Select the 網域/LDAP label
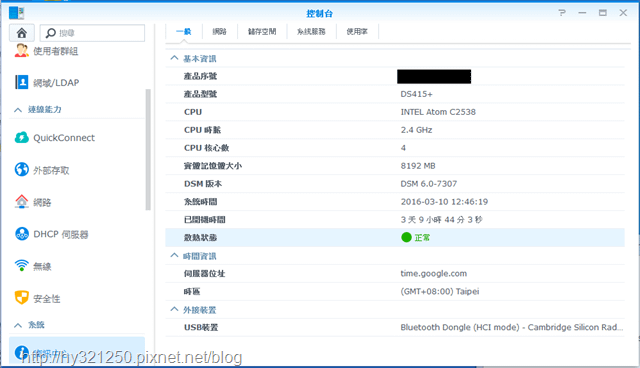This screenshot has height=368, width=640. (56, 83)
